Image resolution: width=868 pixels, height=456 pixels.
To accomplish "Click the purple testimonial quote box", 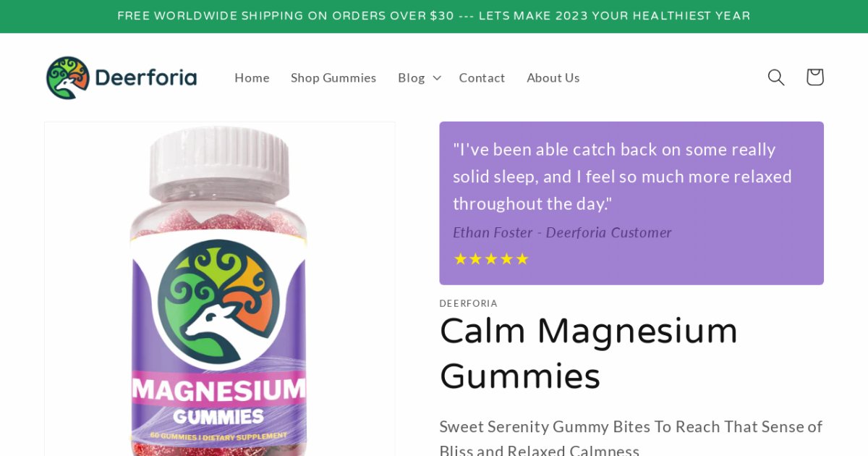I will point(631,203).
